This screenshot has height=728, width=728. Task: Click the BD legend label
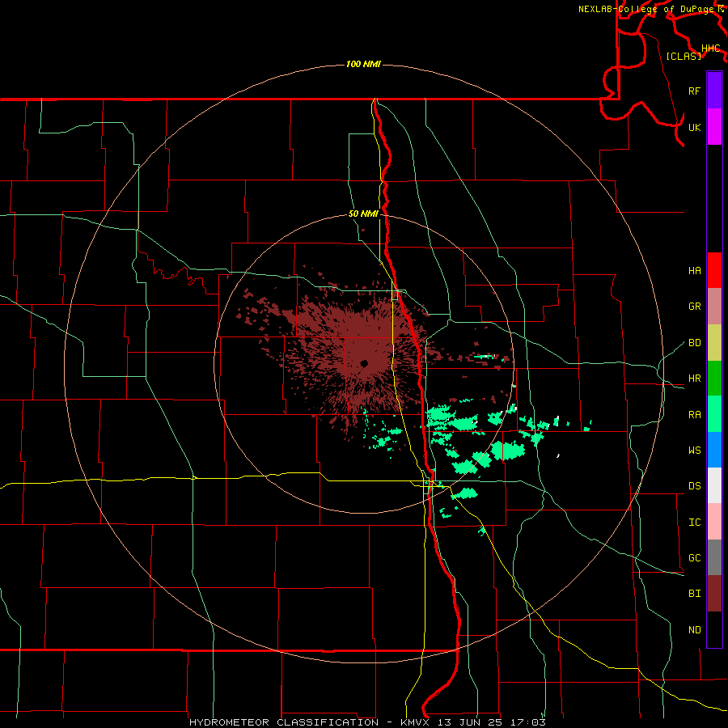coord(694,343)
